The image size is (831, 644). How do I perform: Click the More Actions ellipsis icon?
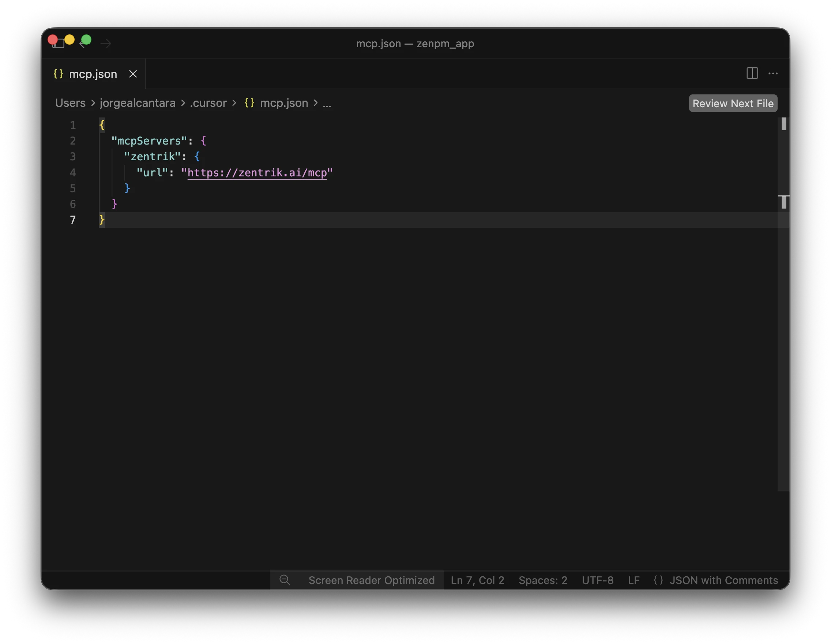pos(773,74)
